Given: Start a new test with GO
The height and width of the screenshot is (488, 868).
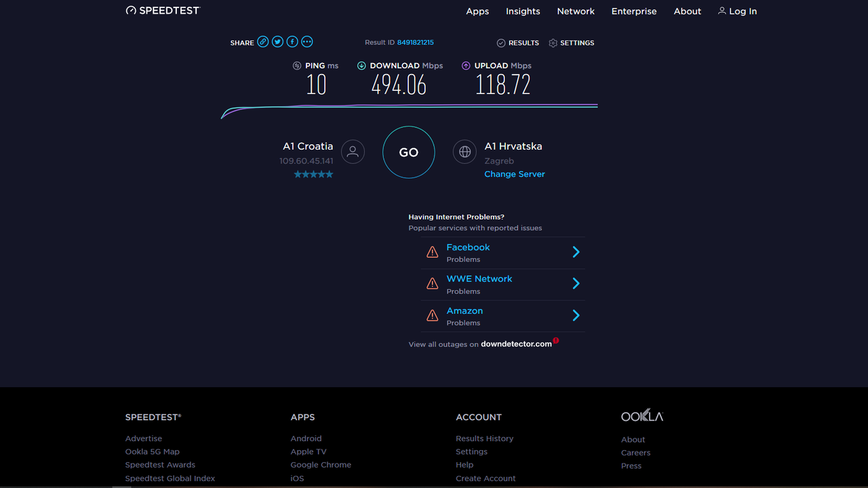Looking at the screenshot, I should point(408,152).
